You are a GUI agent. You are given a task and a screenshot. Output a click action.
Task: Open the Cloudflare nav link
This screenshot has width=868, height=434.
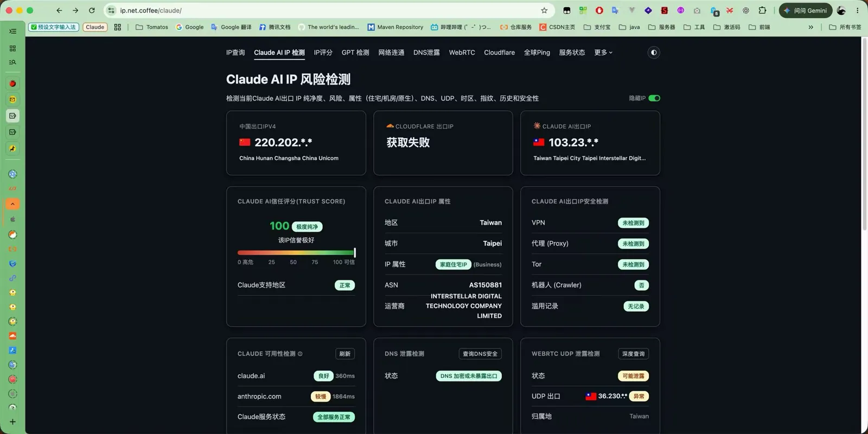tap(499, 53)
